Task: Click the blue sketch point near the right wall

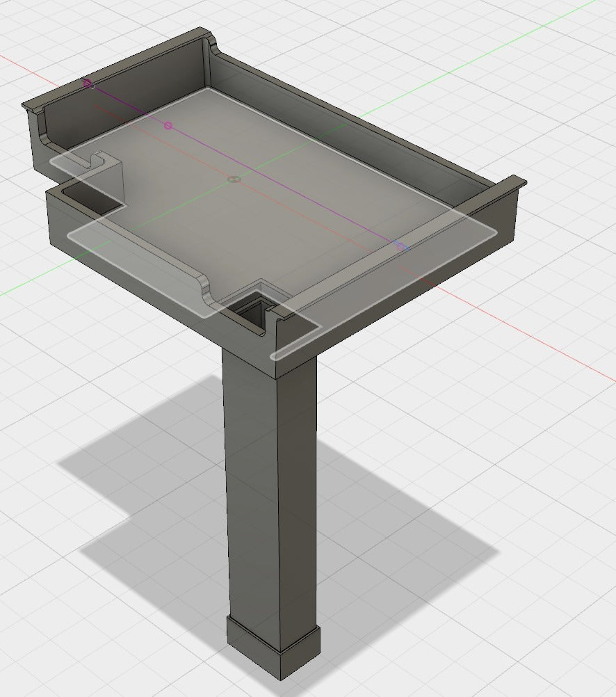Action: click(401, 246)
